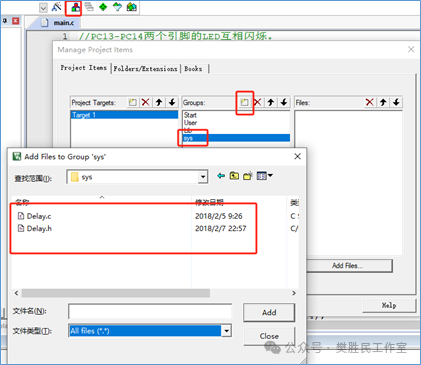Close the project panel with red X
Viewport: 421px width, 365px height.
(16, 21)
